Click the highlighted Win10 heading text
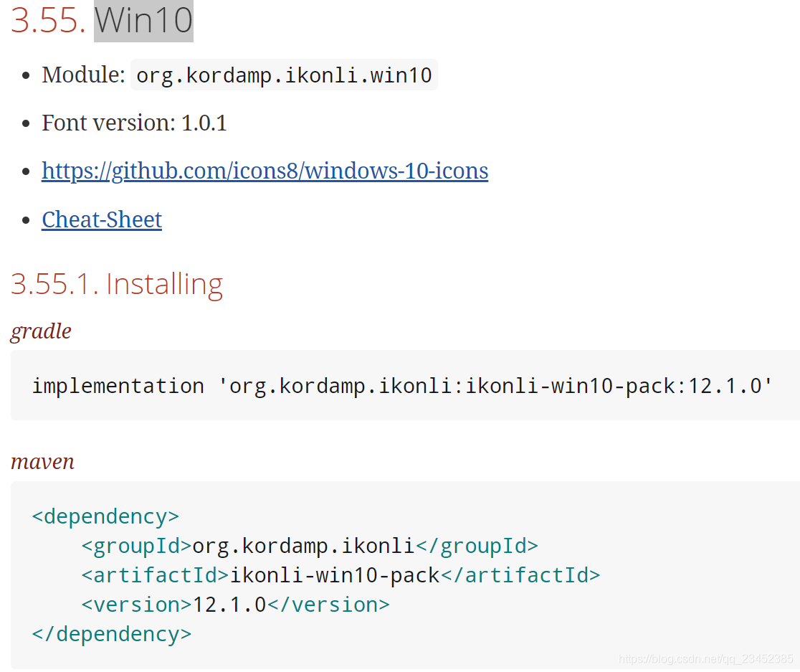 tap(143, 21)
